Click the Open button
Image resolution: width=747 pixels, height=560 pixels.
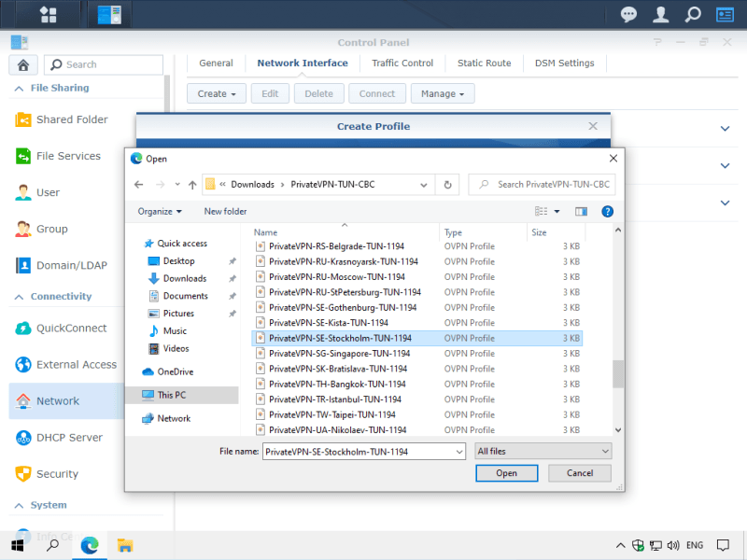[x=506, y=473]
